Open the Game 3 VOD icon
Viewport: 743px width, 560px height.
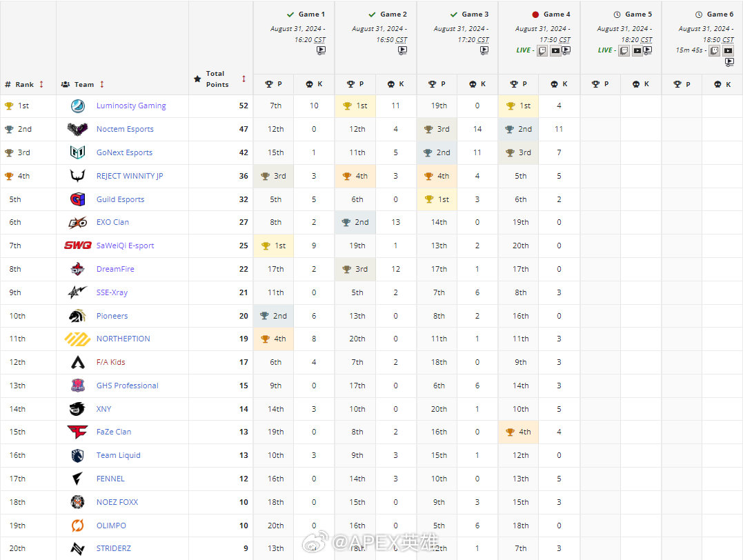pos(484,50)
